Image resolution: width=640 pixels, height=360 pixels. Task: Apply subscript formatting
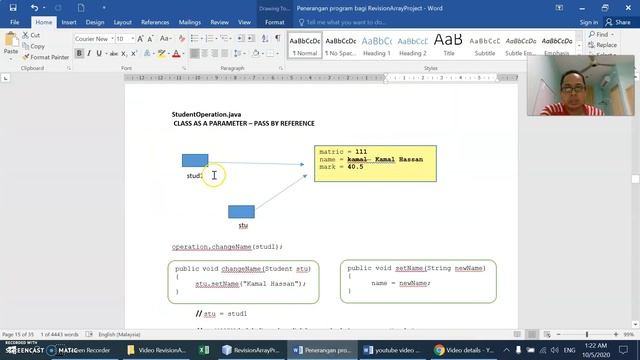click(x=124, y=53)
